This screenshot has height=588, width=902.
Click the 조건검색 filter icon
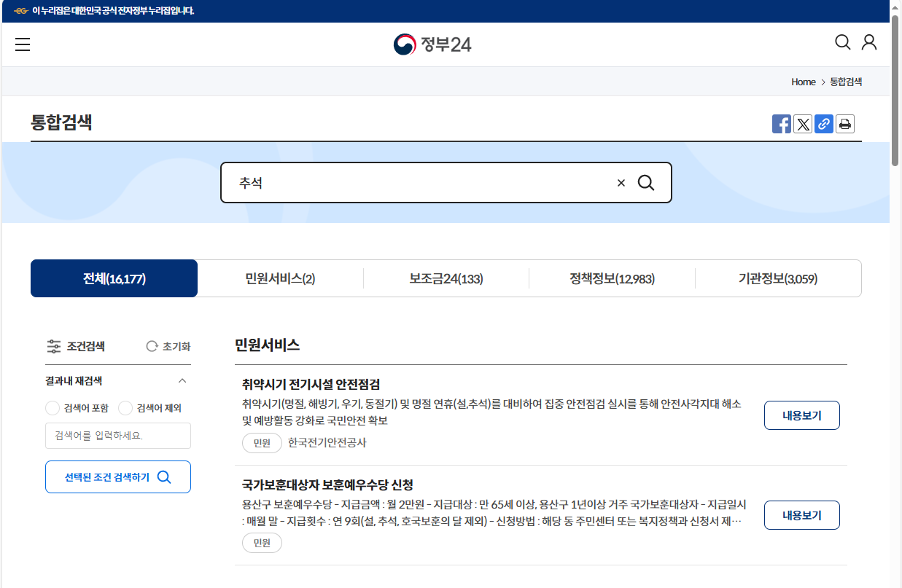click(x=54, y=346)
